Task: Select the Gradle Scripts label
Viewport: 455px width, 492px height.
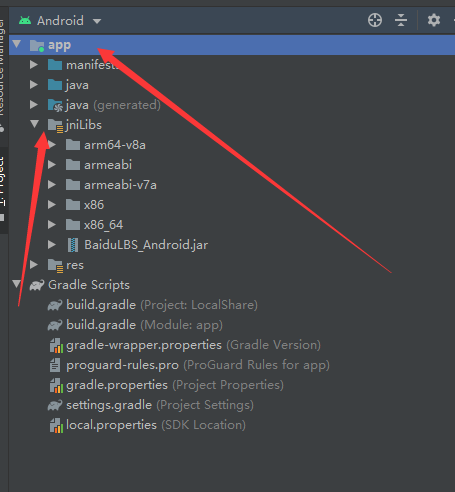Action: [89, 285]
